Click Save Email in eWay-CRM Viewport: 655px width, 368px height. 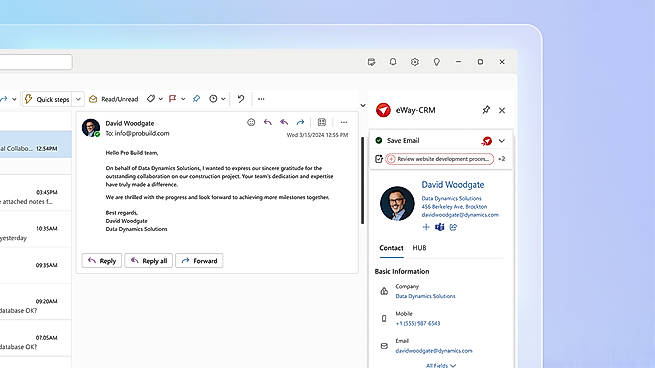403,140
